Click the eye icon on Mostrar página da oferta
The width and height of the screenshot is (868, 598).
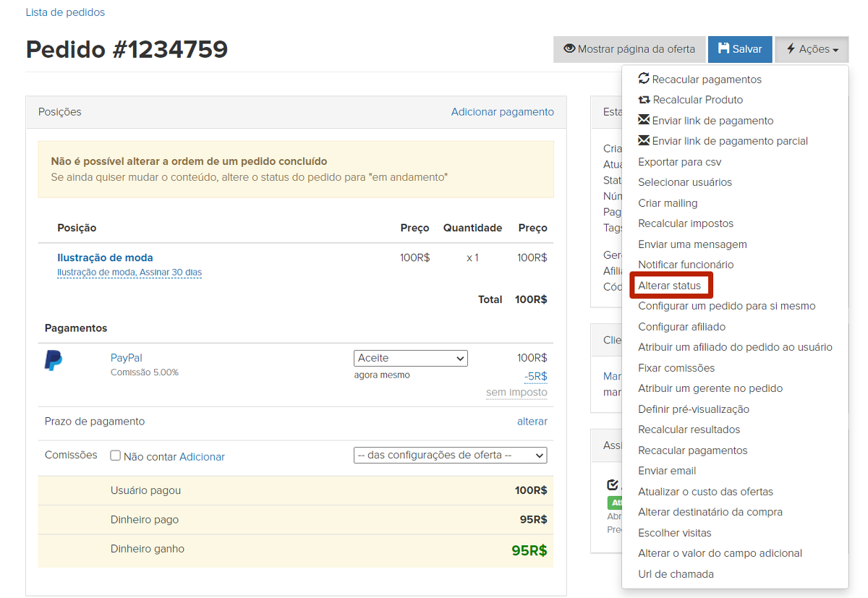569,49
